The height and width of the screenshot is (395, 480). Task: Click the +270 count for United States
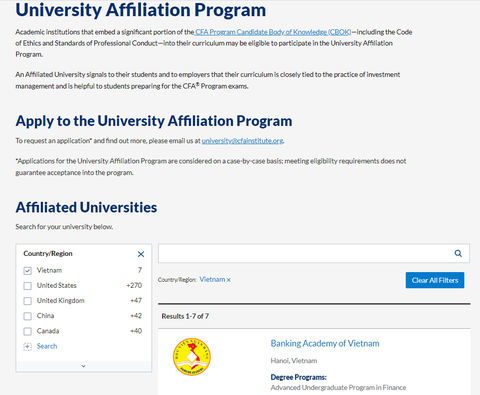click(134, 285)
